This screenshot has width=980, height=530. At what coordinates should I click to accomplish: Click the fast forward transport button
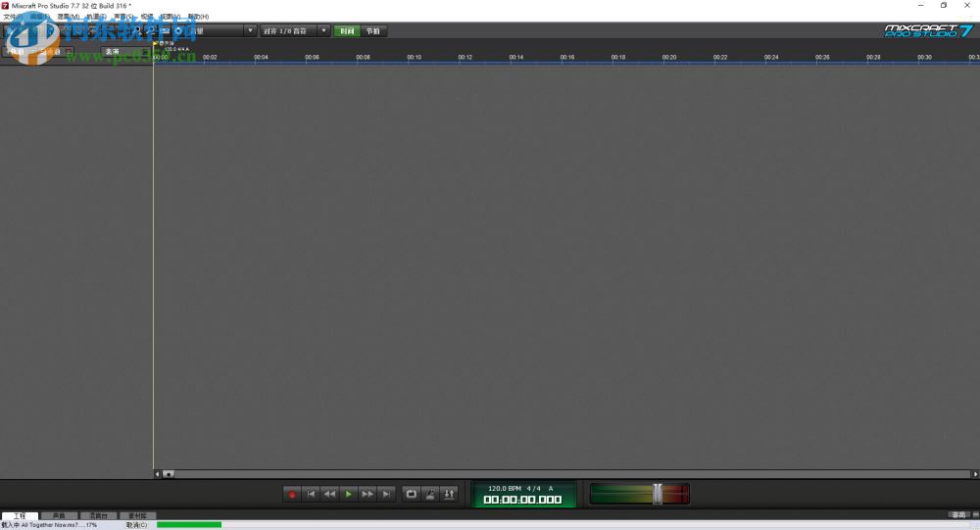click(367, 494)
